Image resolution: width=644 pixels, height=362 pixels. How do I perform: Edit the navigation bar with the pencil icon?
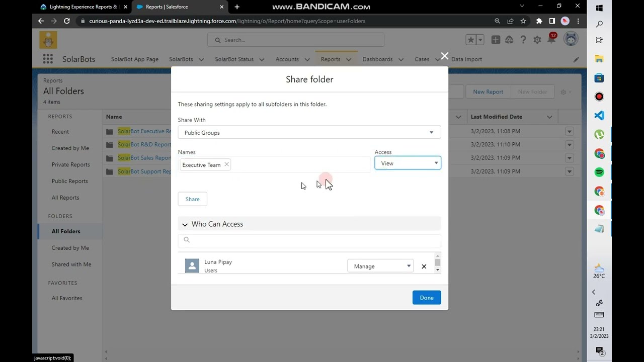point(576,59)
